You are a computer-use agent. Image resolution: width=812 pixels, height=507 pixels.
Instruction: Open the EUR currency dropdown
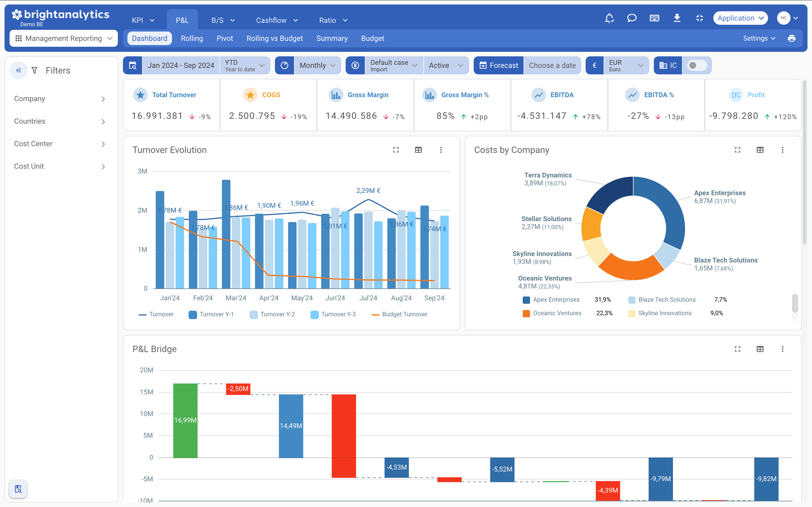point(626,65)
